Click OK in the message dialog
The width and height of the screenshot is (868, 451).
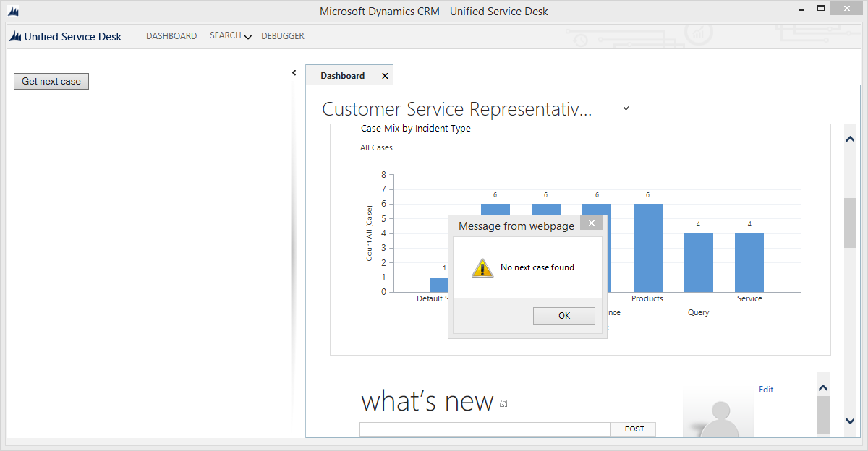[564, 316]
